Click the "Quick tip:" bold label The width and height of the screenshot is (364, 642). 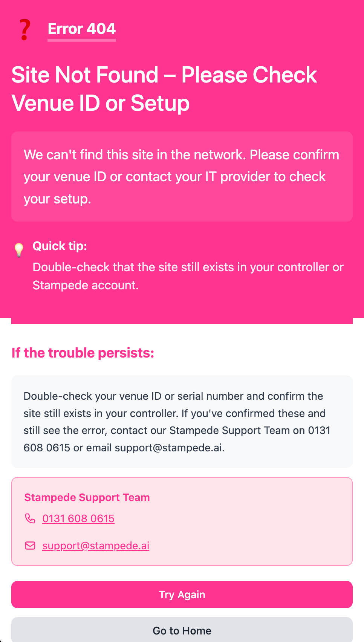pyautogui.click(x=60, y=246)
